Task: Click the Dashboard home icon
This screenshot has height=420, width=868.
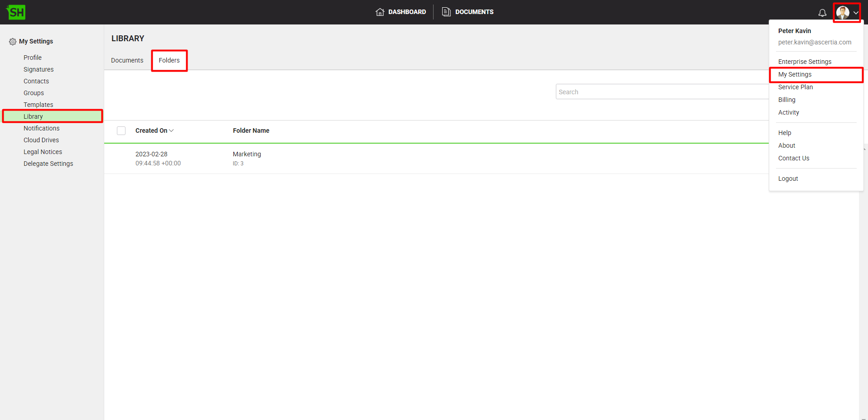Action: pyautogui.click(x=380, y=12)
